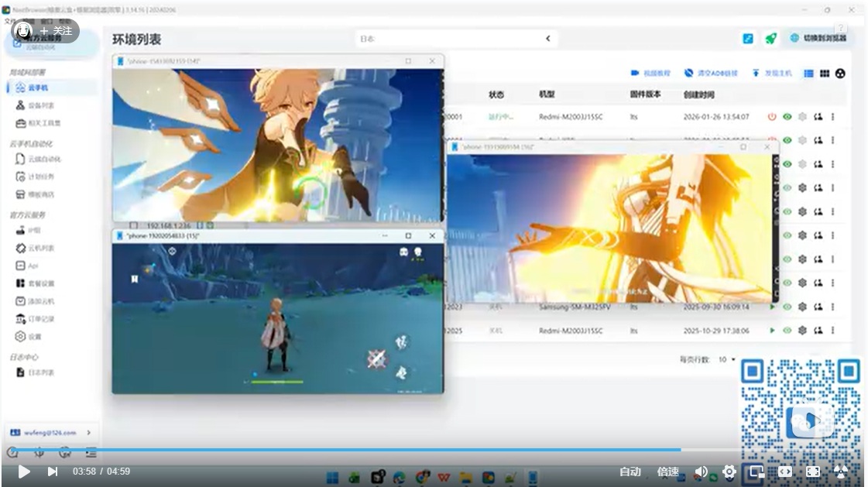Click the rocket launch icon in header
The image size is (868, 487).
coord(770,39)
